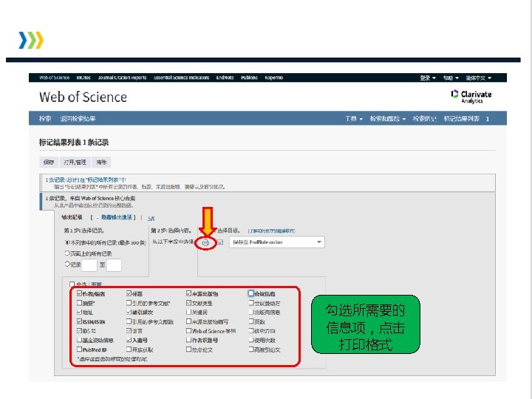Enable the 热点论文 checkbox
This screenshot has height=399, width=532.
[x=188, y=349]
